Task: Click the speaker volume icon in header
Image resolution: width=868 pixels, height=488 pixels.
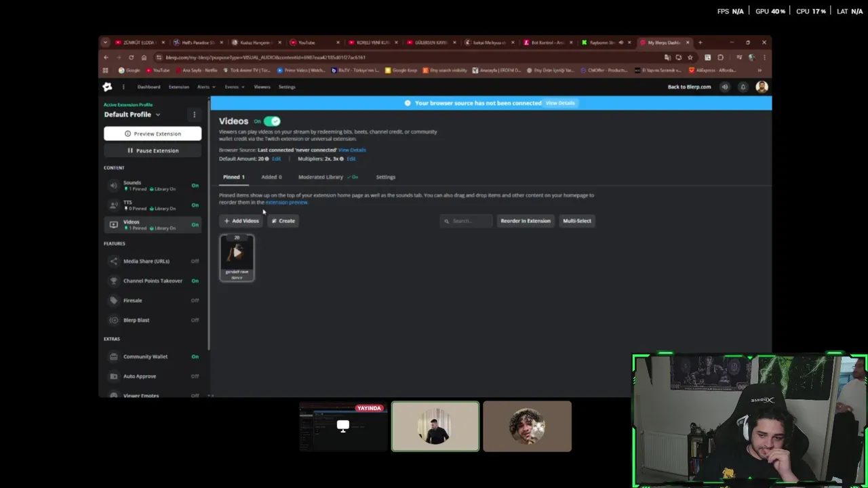Action: click(x=725, y=87)
